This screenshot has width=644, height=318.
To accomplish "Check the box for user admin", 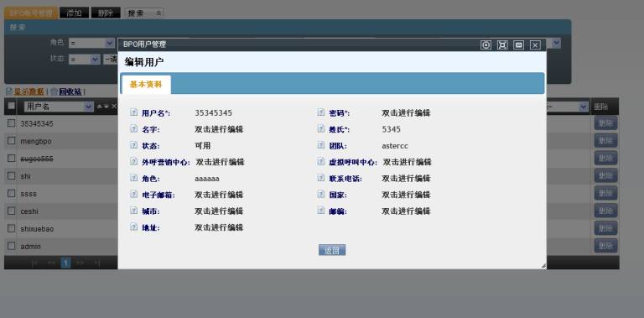I will point(12,246).
